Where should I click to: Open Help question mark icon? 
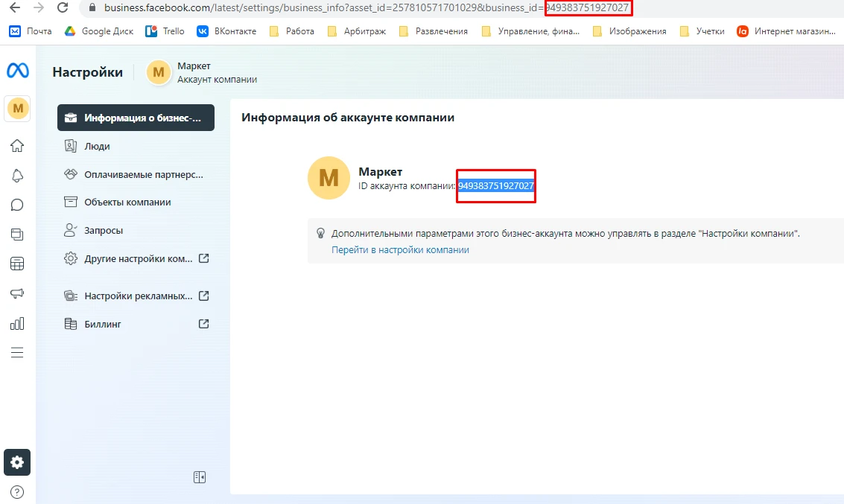(17, 492)
